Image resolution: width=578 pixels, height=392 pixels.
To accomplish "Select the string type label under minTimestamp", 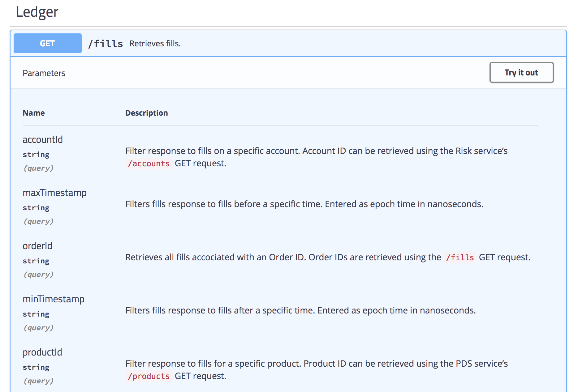I will (36, 314).
